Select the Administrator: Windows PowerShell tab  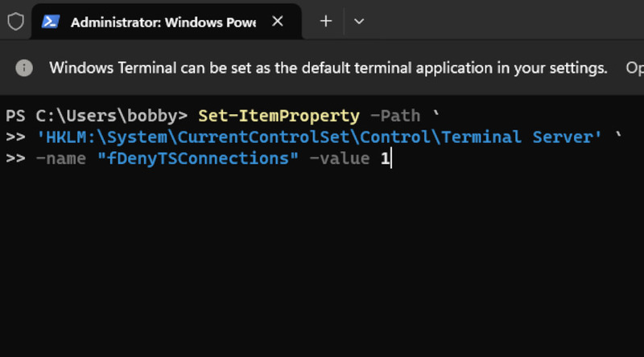point(163,22)
